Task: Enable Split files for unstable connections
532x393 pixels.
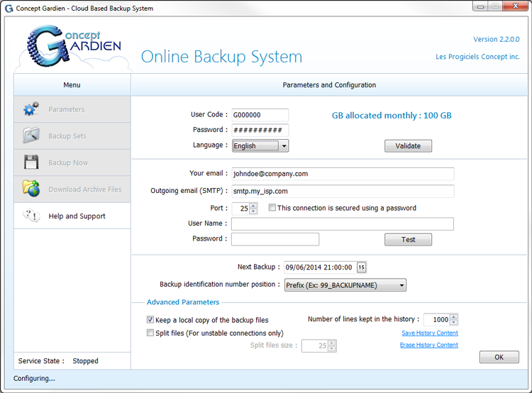Action: tap(150, 333)
